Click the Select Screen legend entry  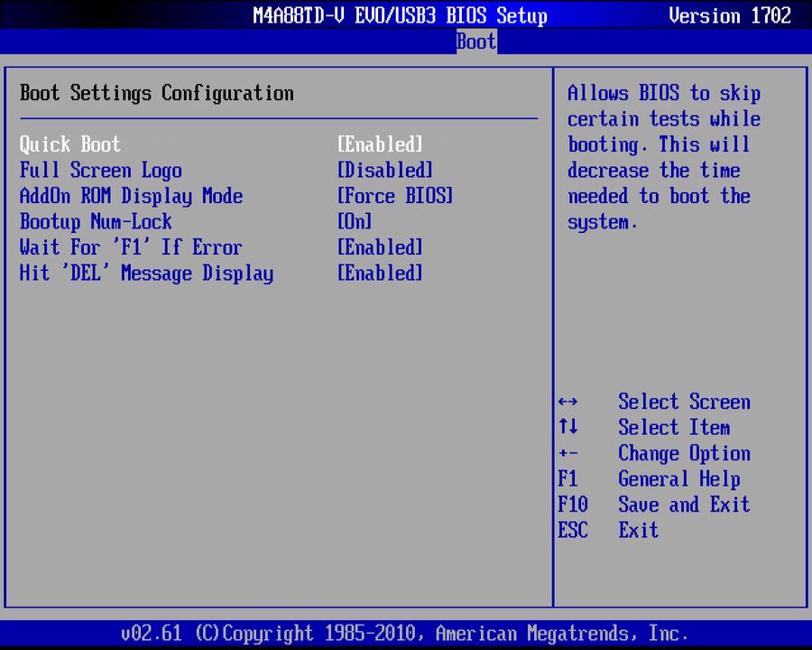pos(684,402)
